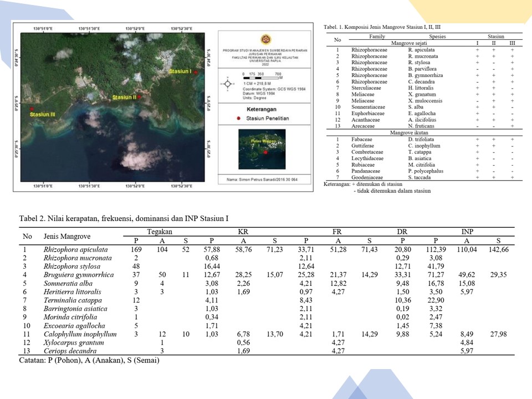The image size is (532, 399).
Task: Click the "KR" column group header
Action: click(x=243, y=232)
